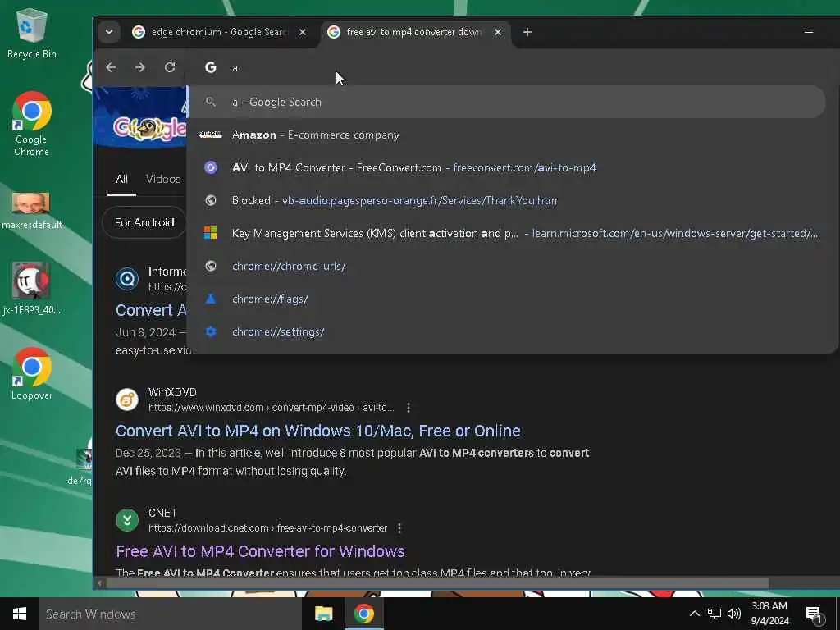This screenshot has width=840, height=630.
Task: Click the WinXDVD site favicon
Action: click(127, 399)
